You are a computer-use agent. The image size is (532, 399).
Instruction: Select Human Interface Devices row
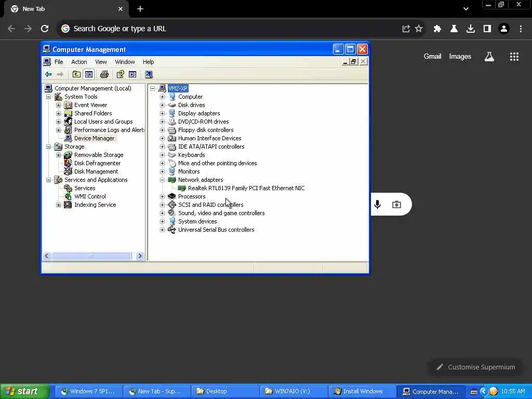210,138
